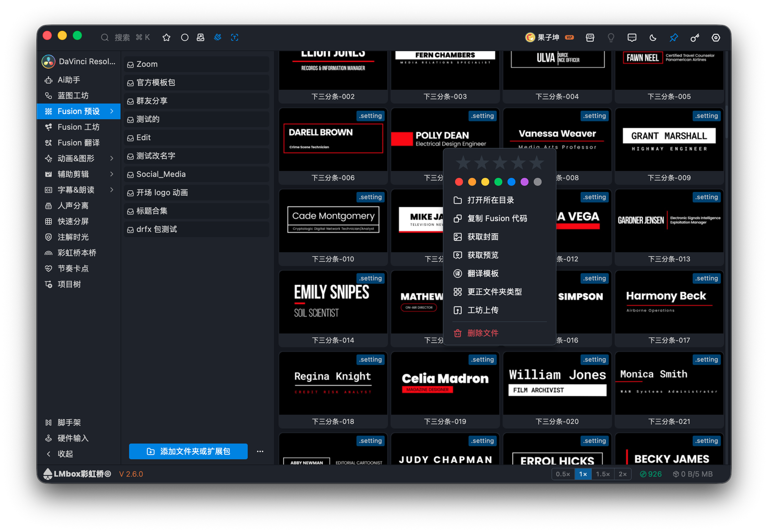Choose 删除文件 from the context menu
768x532 pixels.
tap(500, 333)
